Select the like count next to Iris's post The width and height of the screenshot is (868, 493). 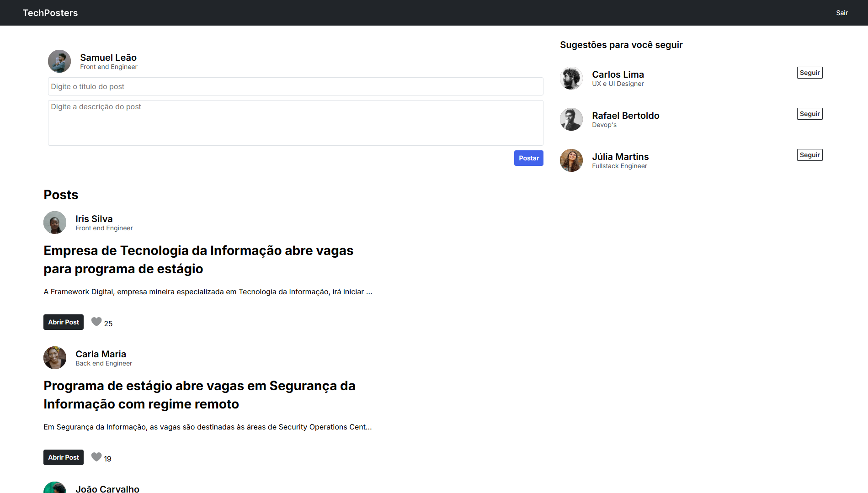[108, 323]
